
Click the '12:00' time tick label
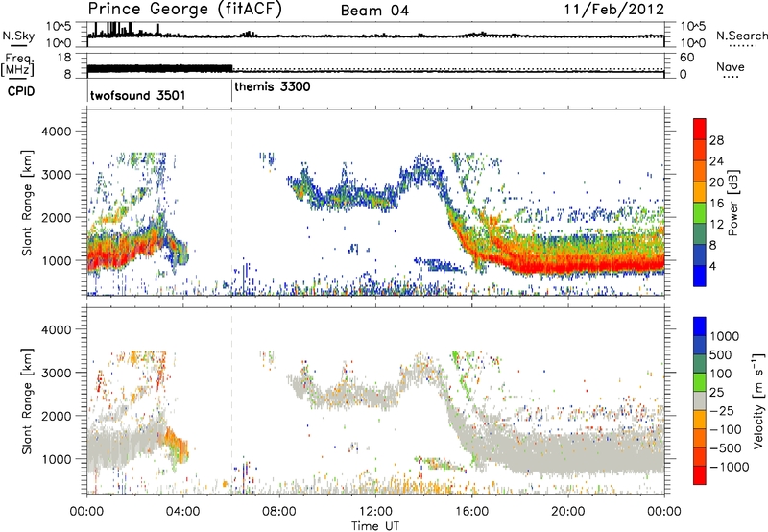click(x=375, y=512)
